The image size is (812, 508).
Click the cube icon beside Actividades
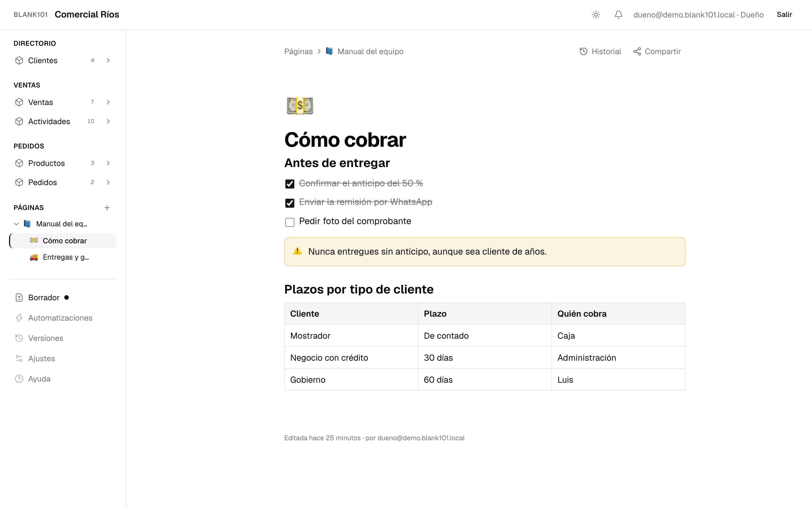click(x=19, y=121)
